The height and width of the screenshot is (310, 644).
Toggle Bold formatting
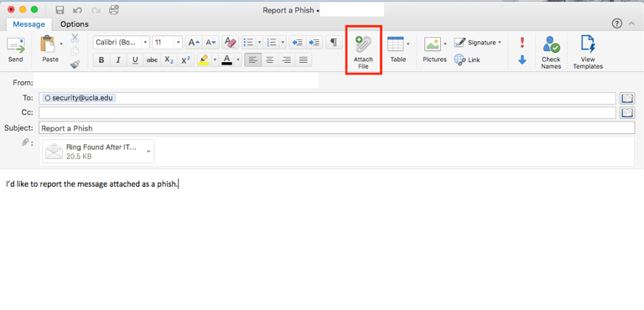101,60
